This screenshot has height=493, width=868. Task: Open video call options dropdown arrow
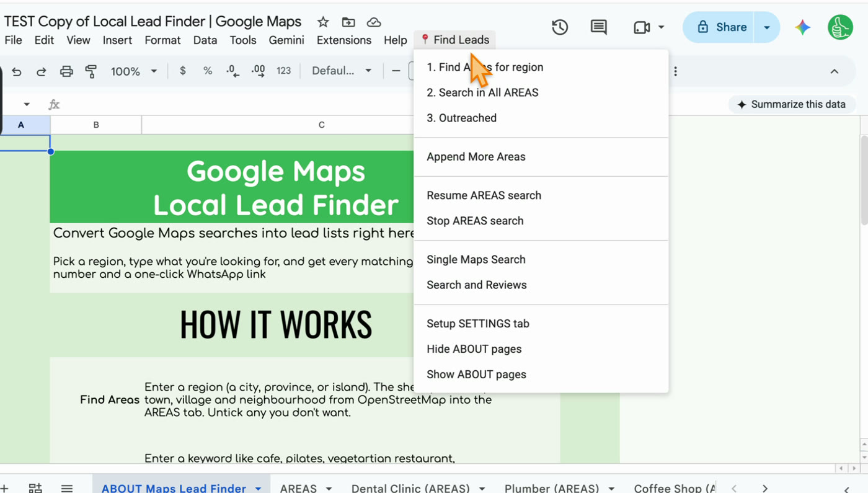pos(661,27)
